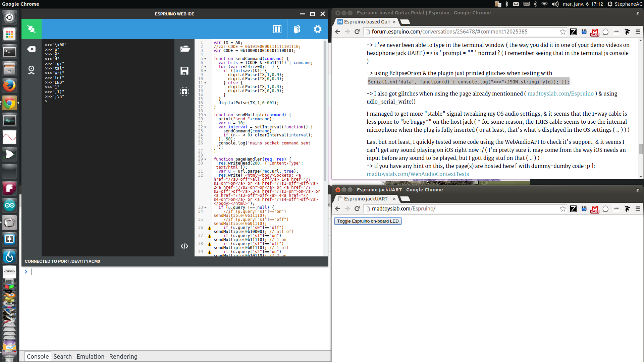Open Espruino IDE settings gear

(x=317, y=29)
